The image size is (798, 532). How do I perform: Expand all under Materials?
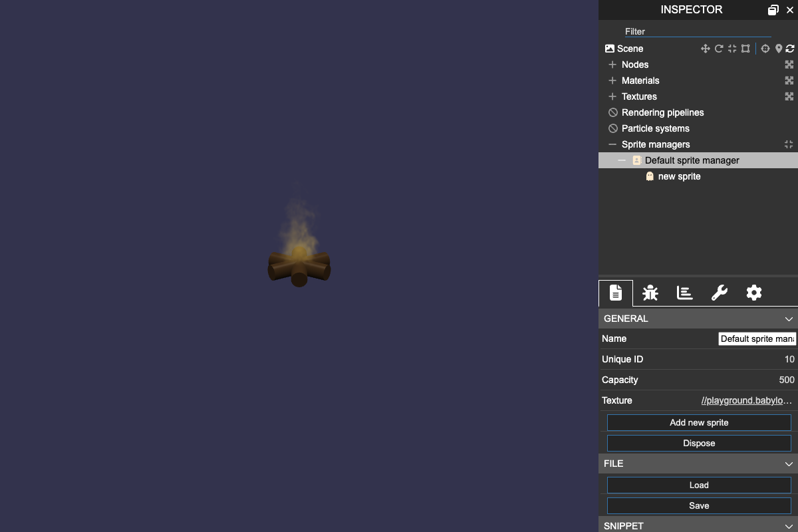(x=789, y=80)
